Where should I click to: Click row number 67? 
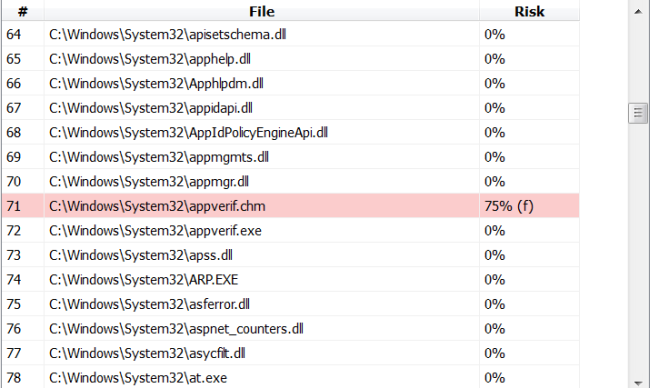(13, 108)
